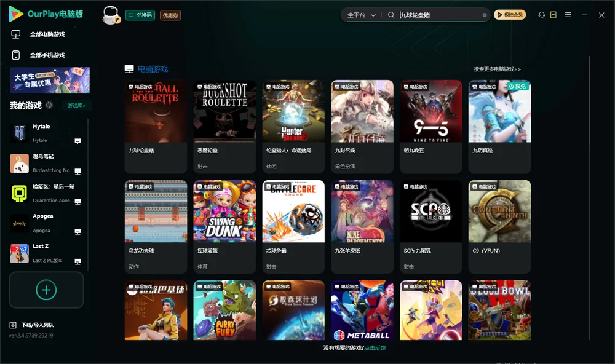
Task: Open the main menu list icon
Action: click(568, 15)
